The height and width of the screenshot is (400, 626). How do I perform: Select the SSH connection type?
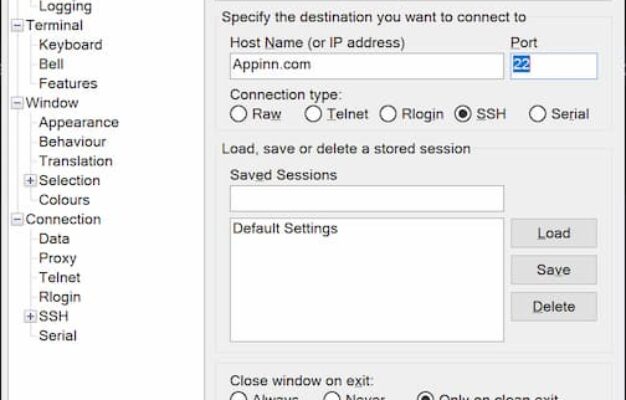tap(463, 114)
